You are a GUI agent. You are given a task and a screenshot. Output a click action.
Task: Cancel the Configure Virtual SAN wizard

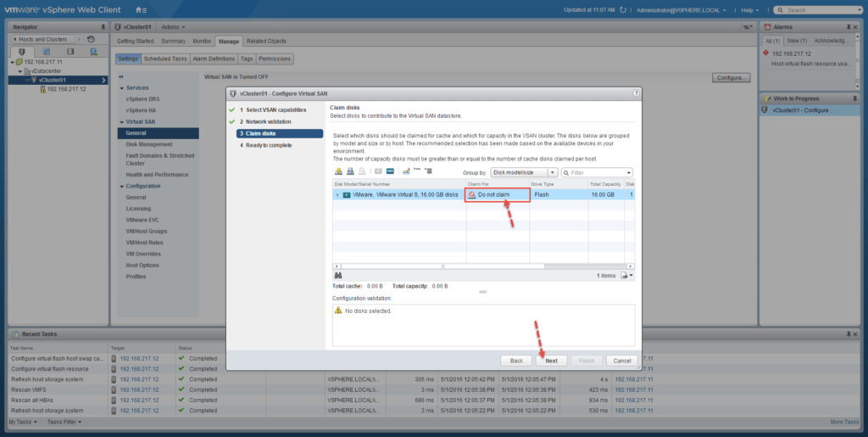tap(621, 361)
